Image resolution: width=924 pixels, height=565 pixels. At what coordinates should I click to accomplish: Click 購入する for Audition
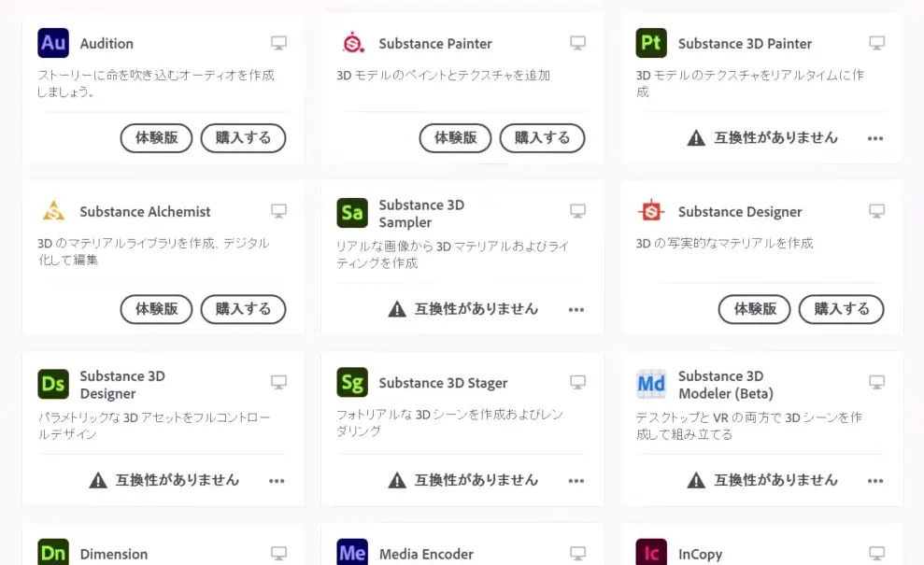click(243, 138)
